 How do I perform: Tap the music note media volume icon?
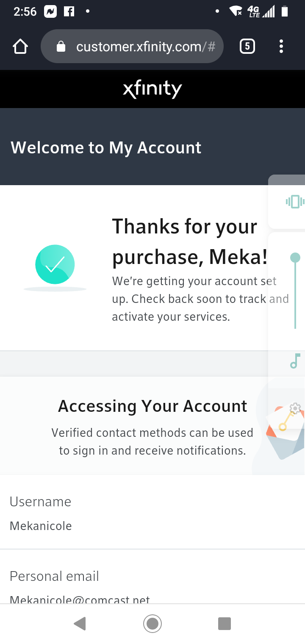295,361
